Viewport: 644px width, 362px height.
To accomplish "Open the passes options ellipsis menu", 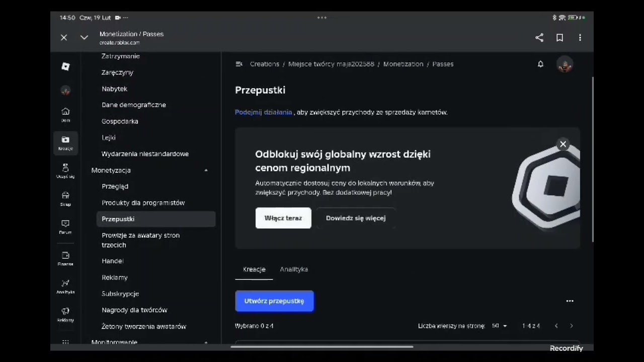I will tap(570, 301).
